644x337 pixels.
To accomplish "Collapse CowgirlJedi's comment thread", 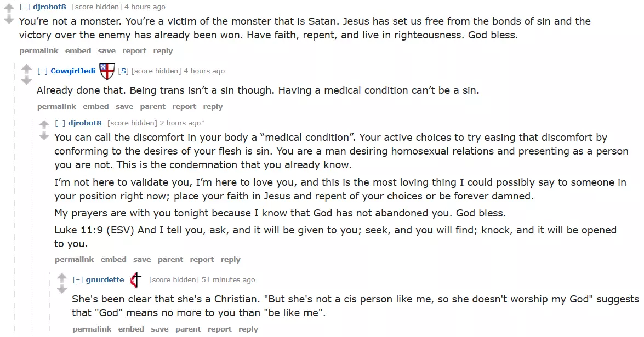I will (42, 71).
